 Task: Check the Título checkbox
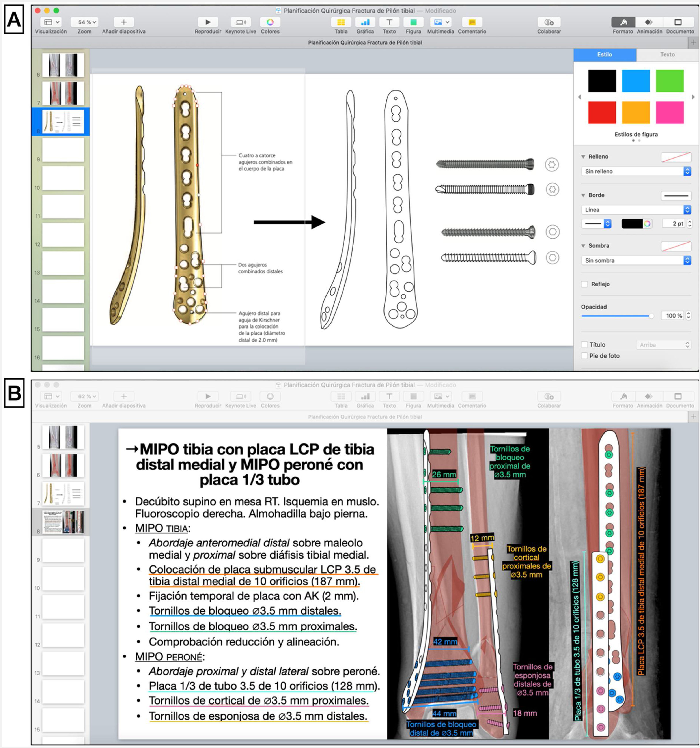pyautogui.click(x=584, y=345)
